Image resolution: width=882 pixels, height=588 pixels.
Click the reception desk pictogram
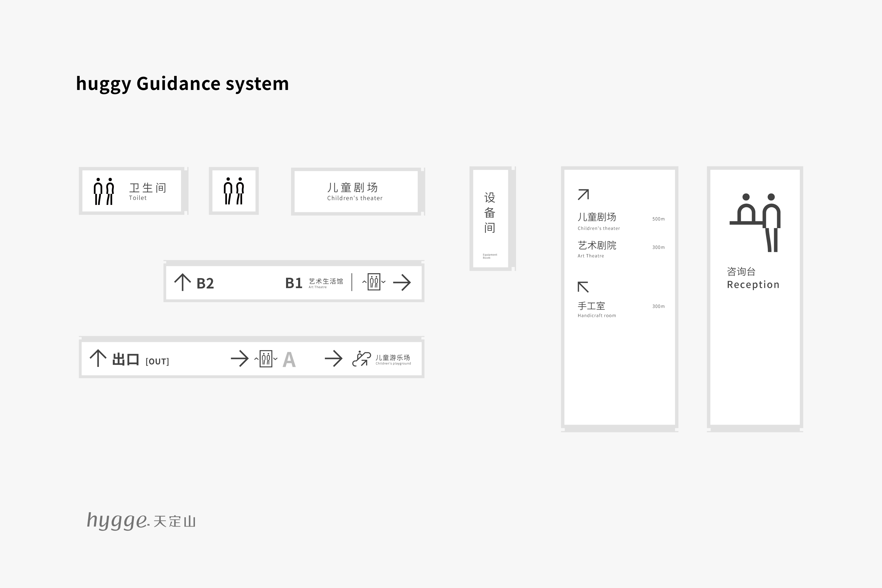coord(755,223)
